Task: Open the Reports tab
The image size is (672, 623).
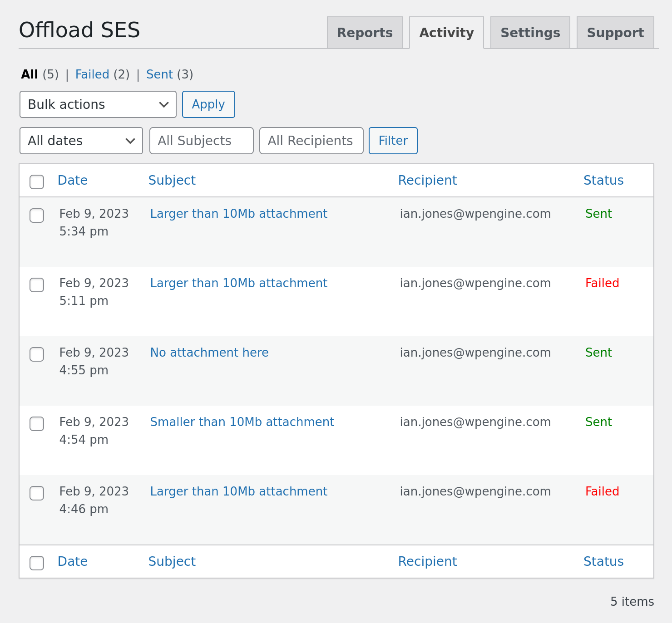Action: [x=365, y=33]
